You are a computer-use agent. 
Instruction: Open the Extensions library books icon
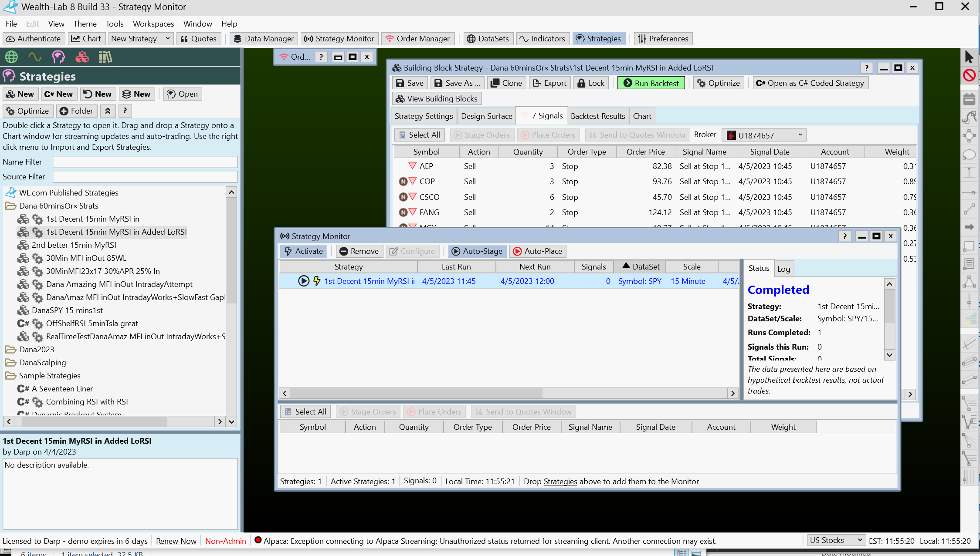pyautogui.click(x=105, y=57)
